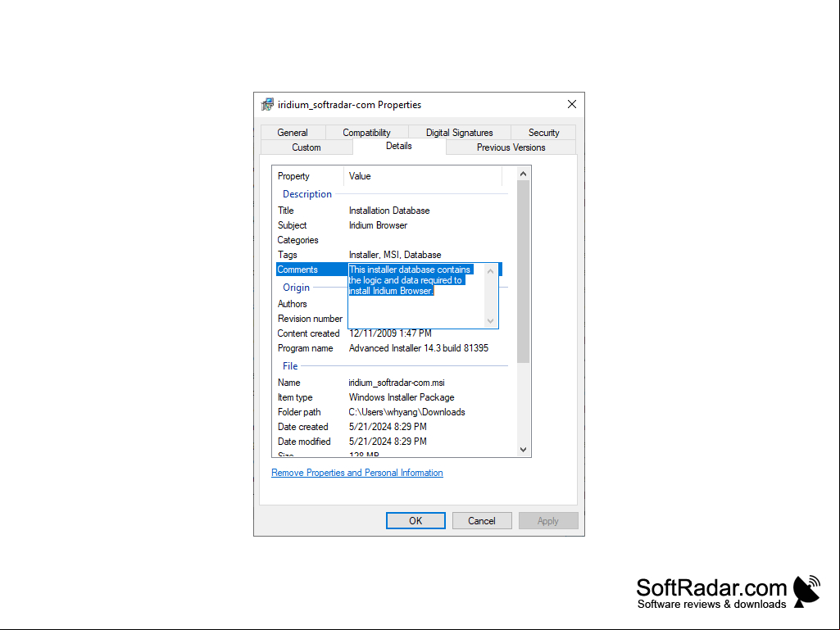Select the Categories property row

click(391, 240)
